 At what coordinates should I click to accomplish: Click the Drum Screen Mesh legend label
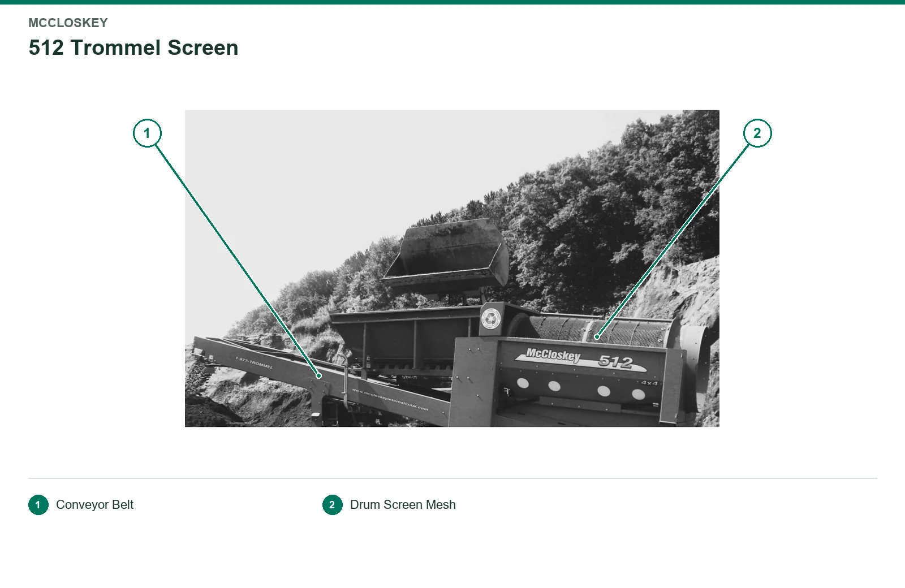point(403,505)
